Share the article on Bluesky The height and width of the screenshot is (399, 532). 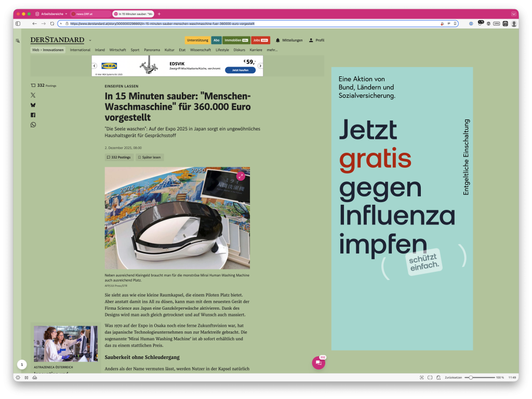click(33, 105)
